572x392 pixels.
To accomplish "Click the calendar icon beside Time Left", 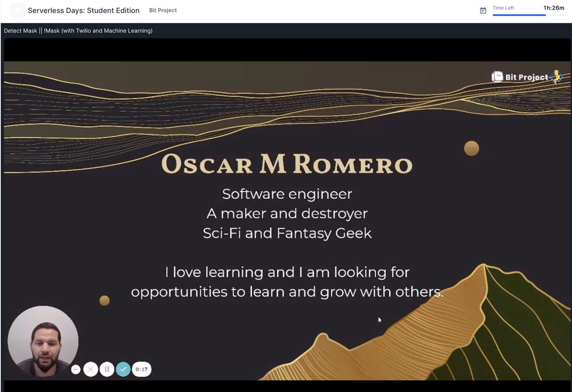I will (x=483, y=10).
